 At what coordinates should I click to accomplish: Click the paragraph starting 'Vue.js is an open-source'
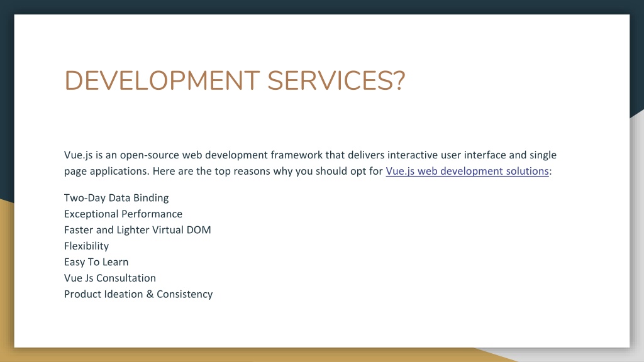pos(310,163)
